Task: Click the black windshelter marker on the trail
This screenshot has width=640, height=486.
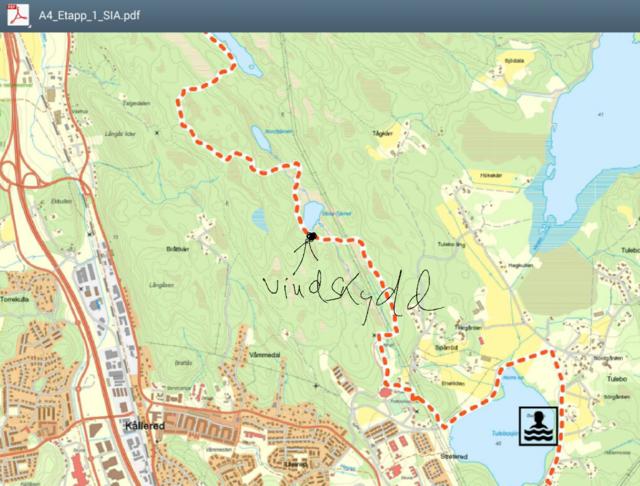Action: [x=313, y=236]
